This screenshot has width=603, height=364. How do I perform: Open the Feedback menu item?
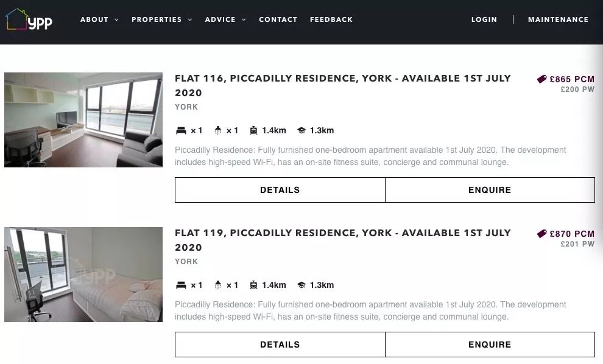[x=331, y=19]
